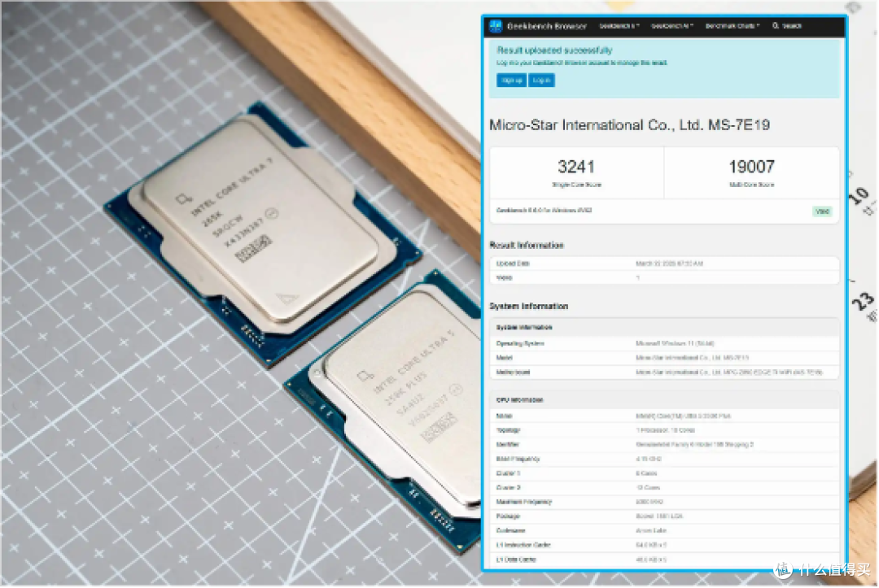Click the Base Frequency row value
This screenshot has width=879, height=588.
pyautogui.click(x=649, y=460)
